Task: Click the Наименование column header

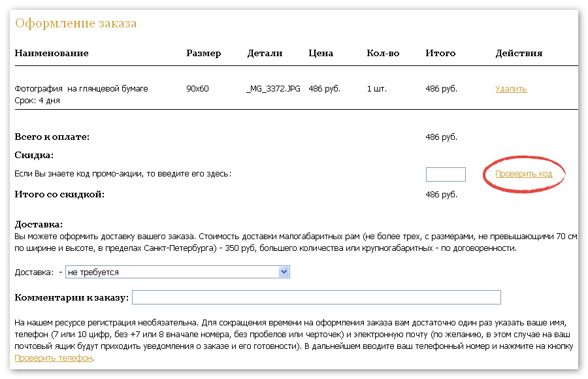Action: click(x=52, y=54)
